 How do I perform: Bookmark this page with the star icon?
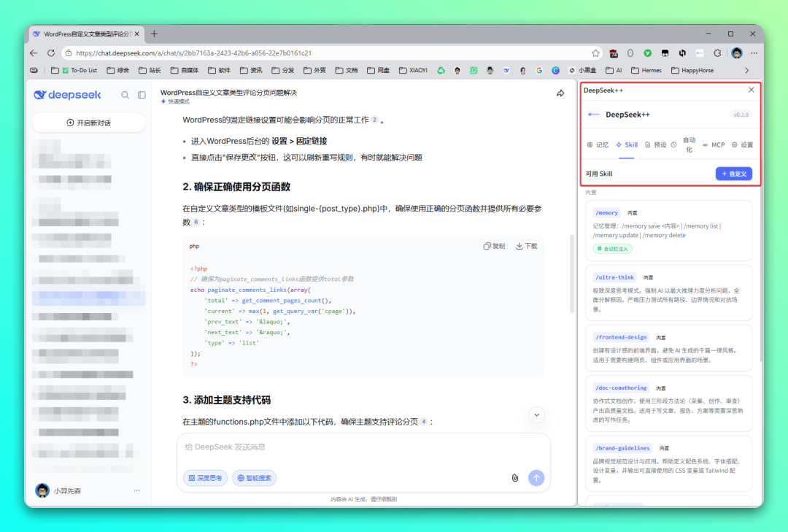(x=595, y=53)
